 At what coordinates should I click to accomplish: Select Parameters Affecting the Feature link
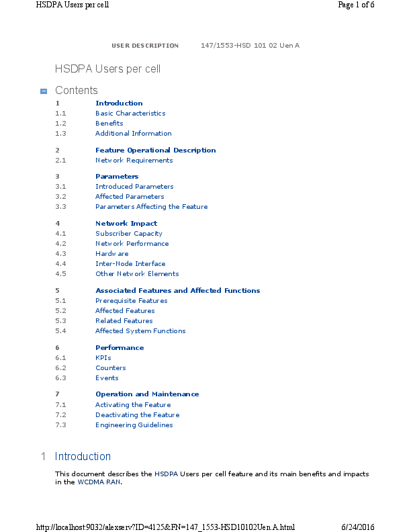tap(151, 207)
